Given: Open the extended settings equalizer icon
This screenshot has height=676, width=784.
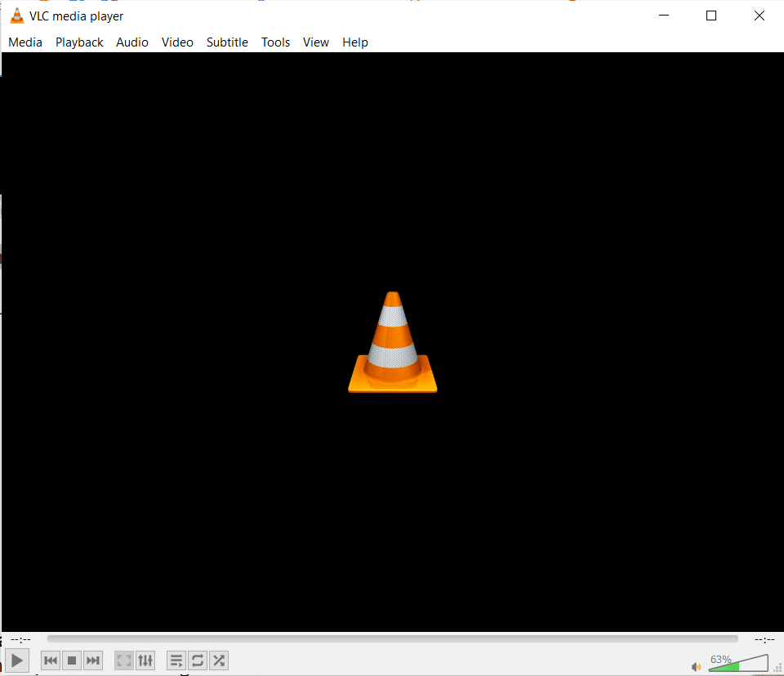Looking at the screenshot, I should pos(145,660).
